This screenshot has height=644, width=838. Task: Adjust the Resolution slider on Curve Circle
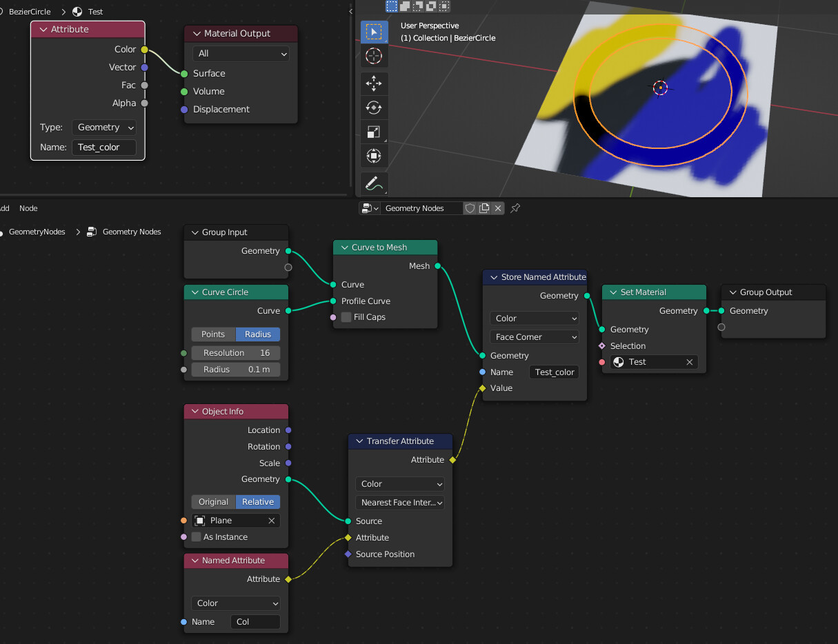point(235,352)
